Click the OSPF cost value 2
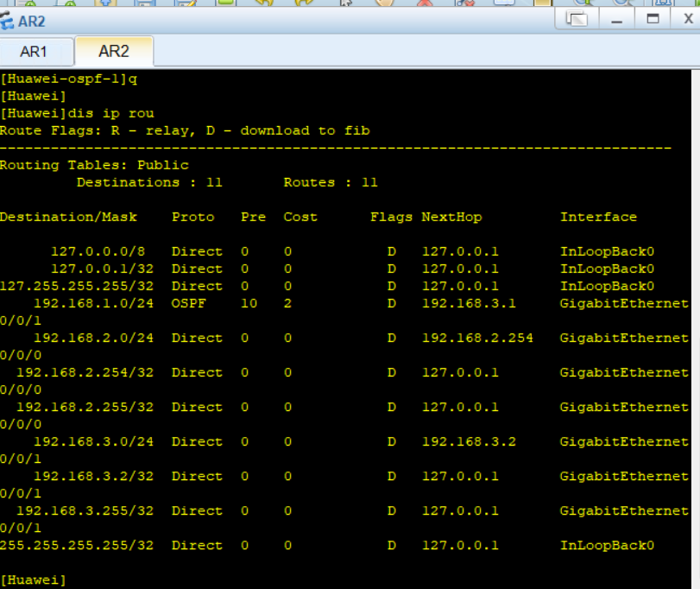The image size is (700, 589). pyautogui.click(x=287, y=303)
